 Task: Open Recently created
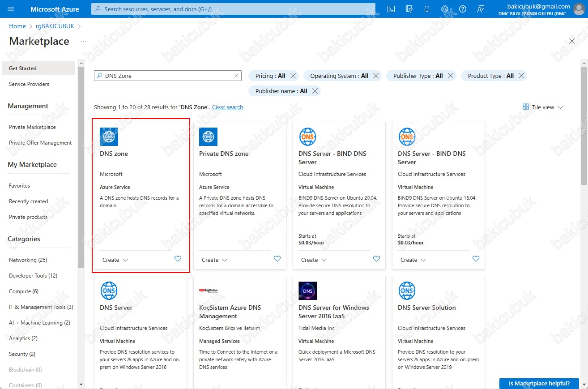point(28,201)
